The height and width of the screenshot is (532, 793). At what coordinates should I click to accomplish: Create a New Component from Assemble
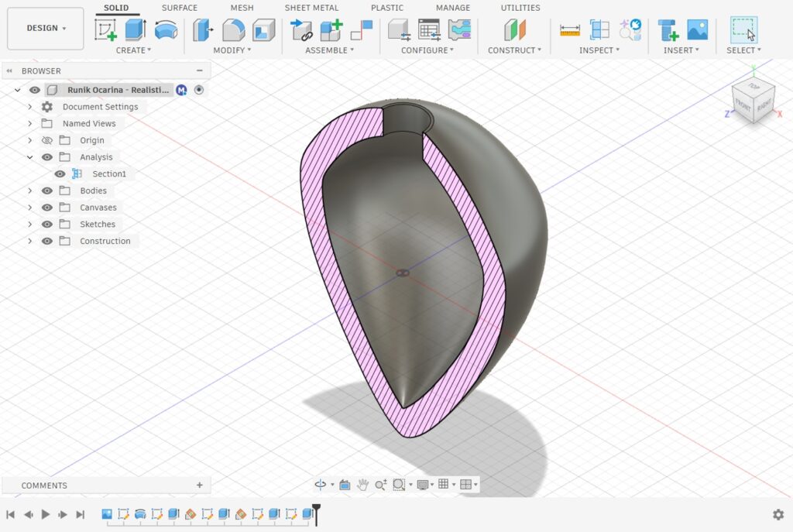331,30
